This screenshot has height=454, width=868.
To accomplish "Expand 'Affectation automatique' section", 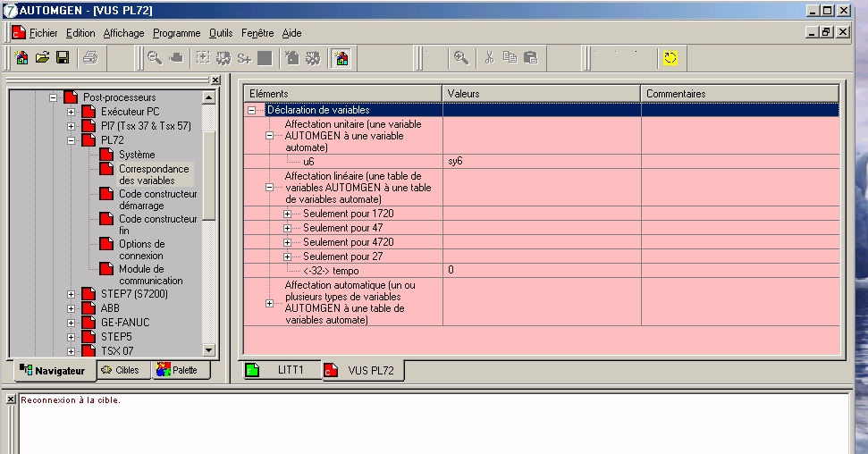I will tap(269, 303).
